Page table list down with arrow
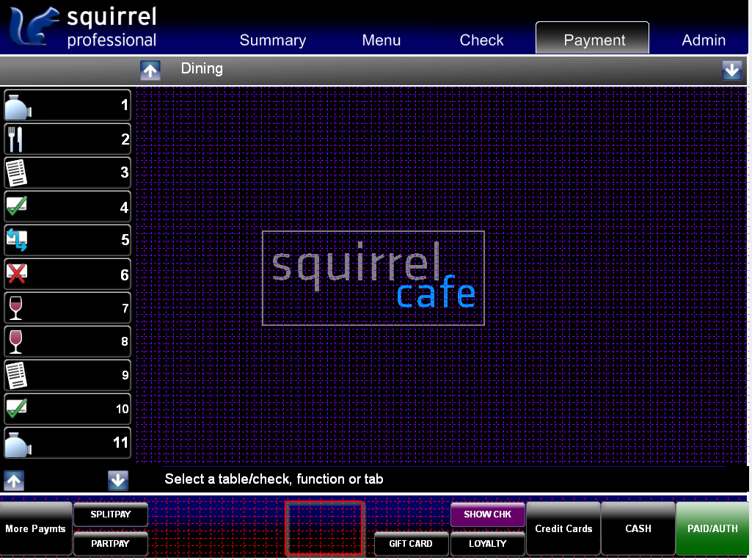Screen dimensions: 752x560 [x=118, y=480]
